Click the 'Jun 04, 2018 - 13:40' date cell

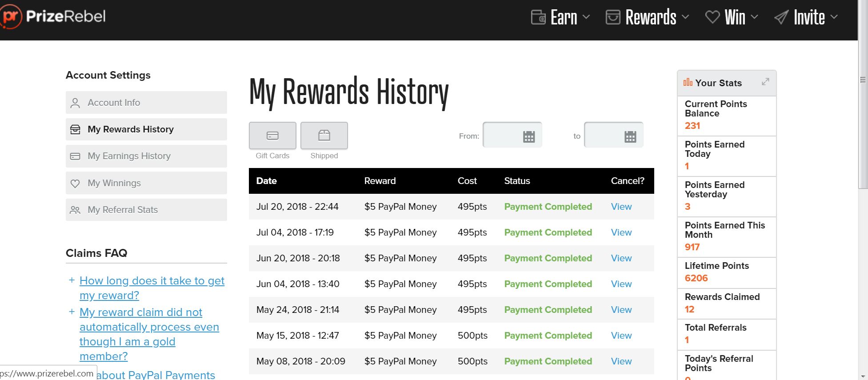(x=298, y=284)
